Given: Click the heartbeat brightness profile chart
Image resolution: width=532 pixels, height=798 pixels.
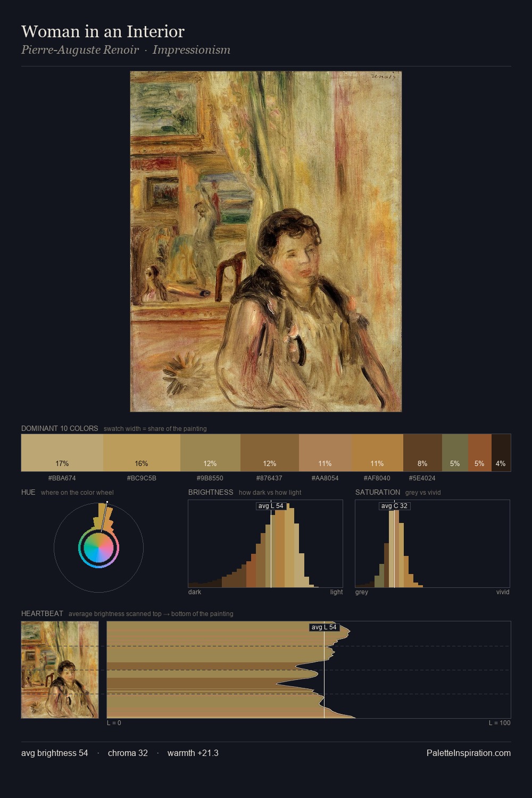Looking at the screenshot, I should pos(309,670).
